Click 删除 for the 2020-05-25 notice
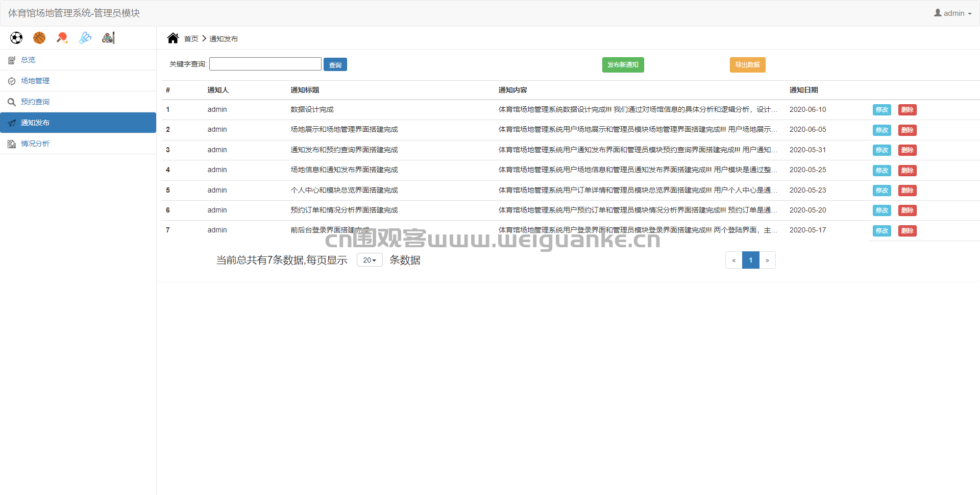 (x=907, y=171)
